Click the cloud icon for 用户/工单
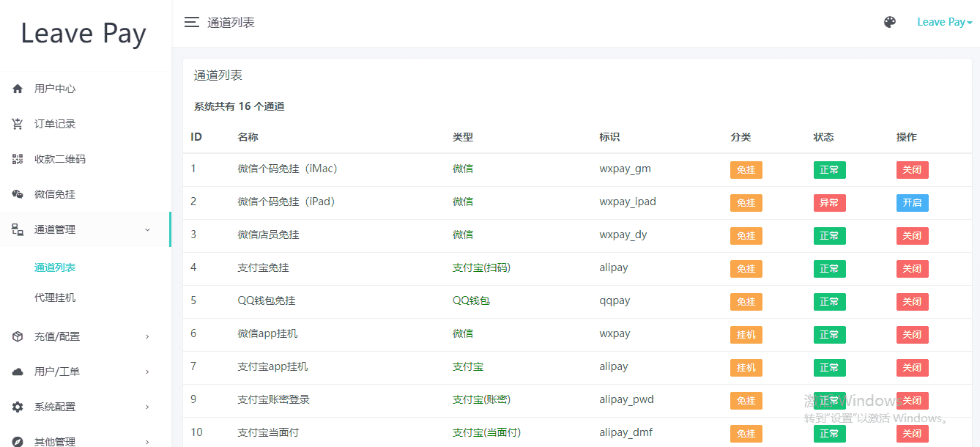 (18, 372)
